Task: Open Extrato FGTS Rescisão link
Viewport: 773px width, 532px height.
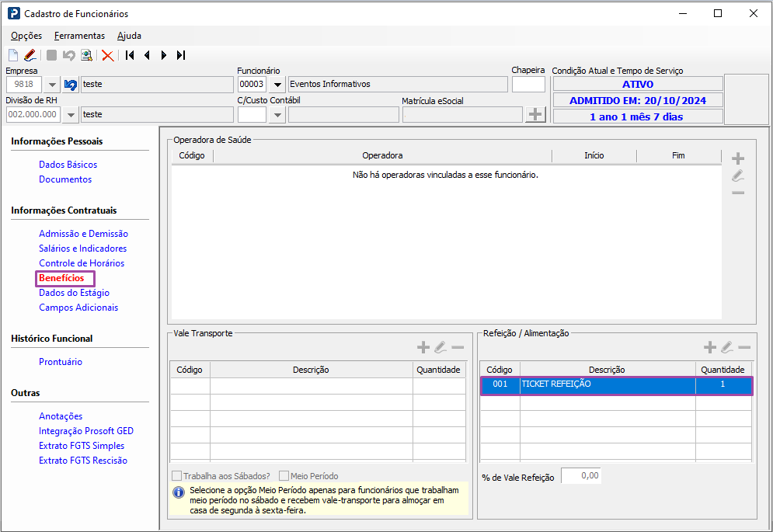Action: [83, 461]
